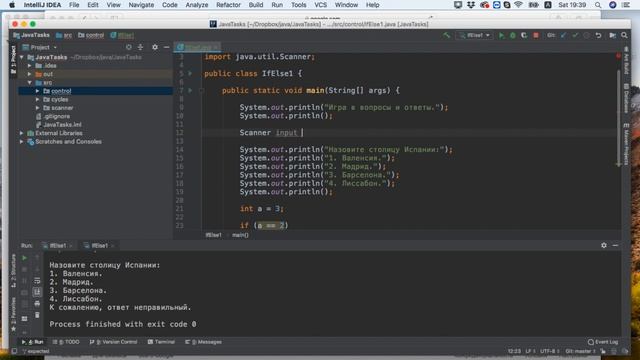Open Project Structure icon in toolbar
Image resolution: width=640 pixels, height=360 pixels.
point(612,36)
